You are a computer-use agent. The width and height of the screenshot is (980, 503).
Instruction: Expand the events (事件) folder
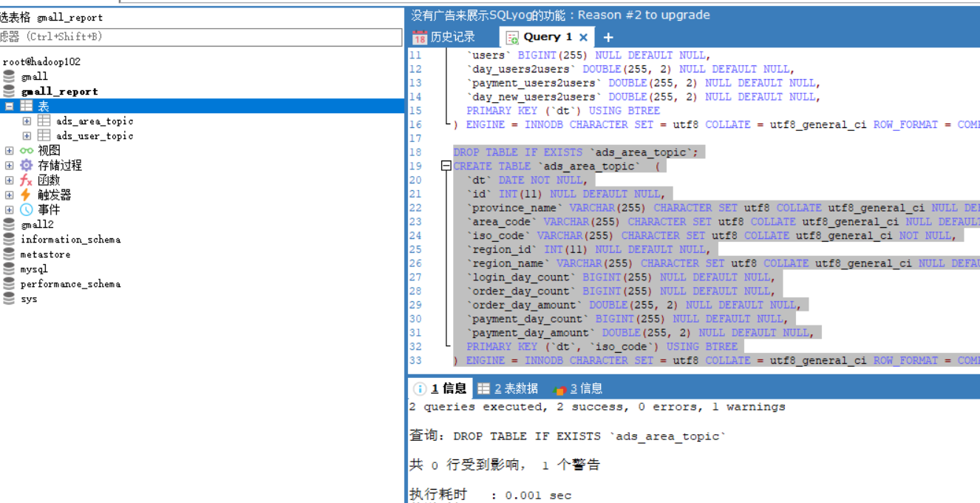point(9,210)
